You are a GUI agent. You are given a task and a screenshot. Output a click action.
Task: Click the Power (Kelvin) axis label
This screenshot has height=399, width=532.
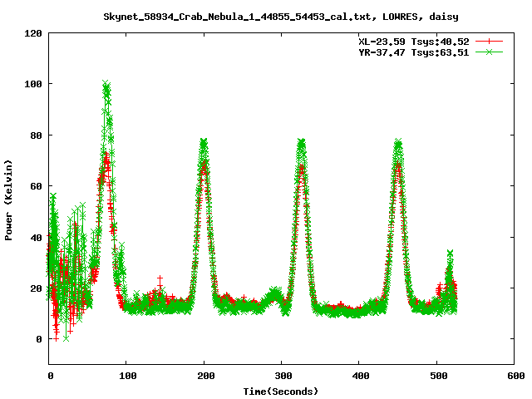tap(8, 200)
